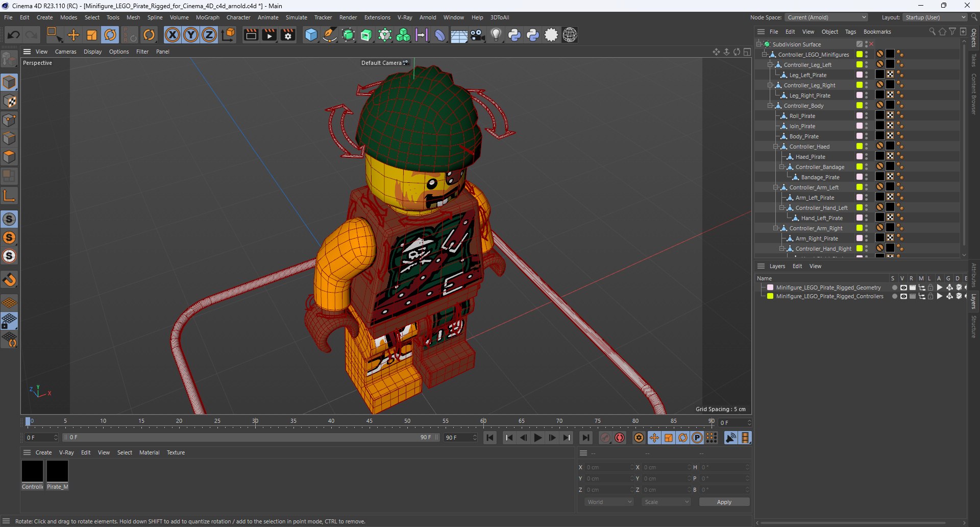Viewport: 980px width, 527px height.
Task: Collapse Controller_Arm_Left tree node
Action: pos(775,187)
